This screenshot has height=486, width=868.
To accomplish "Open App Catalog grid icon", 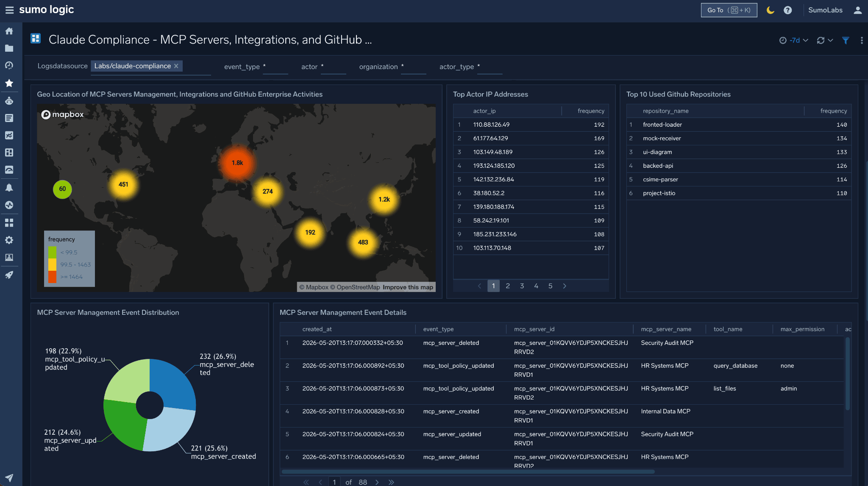I will (x=9, y=222).
